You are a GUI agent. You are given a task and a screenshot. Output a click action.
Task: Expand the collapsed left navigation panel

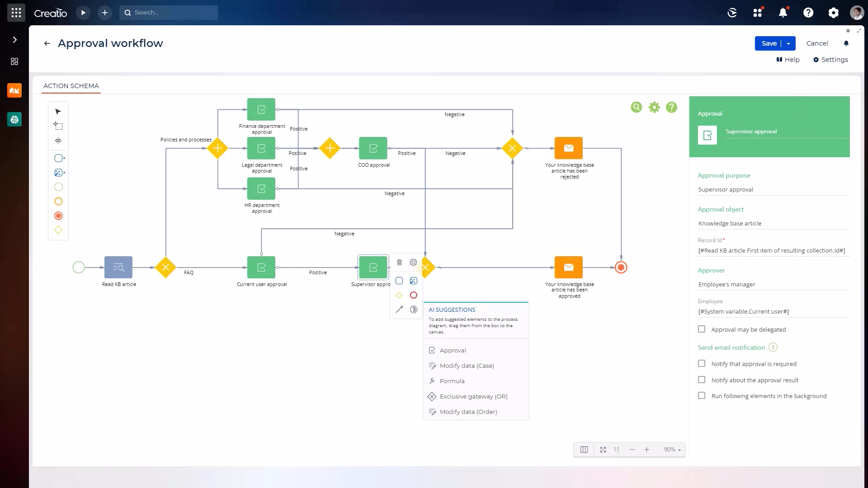[15, 40]
